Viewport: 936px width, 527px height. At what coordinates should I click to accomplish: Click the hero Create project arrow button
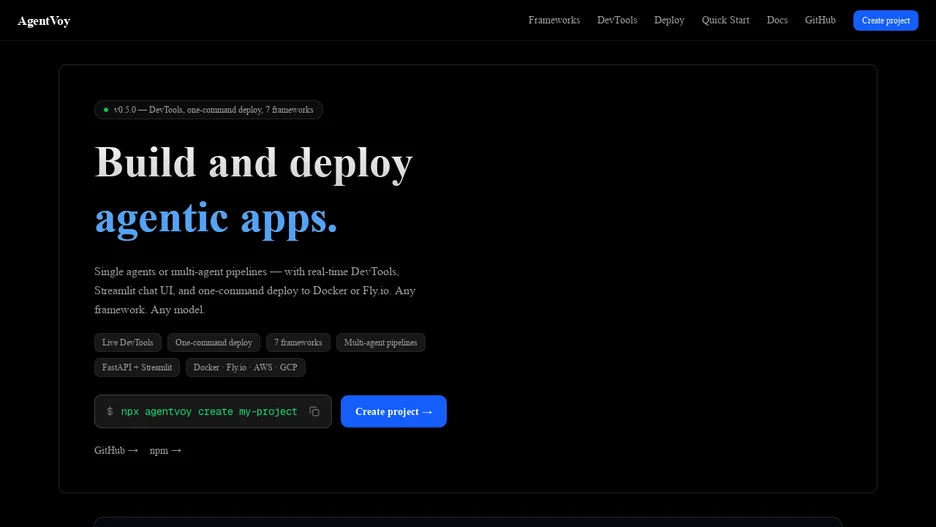pyautogui.click(x=393, y=411)
